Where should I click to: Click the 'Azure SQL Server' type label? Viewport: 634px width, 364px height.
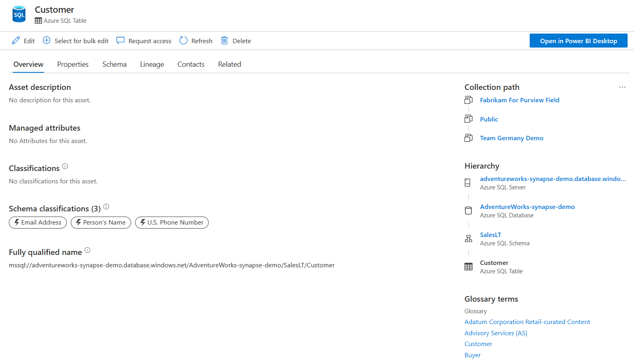tap(503, 187)
